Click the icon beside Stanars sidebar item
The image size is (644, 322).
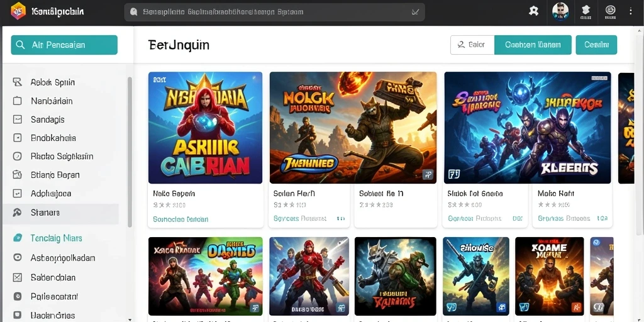(17, 213)
